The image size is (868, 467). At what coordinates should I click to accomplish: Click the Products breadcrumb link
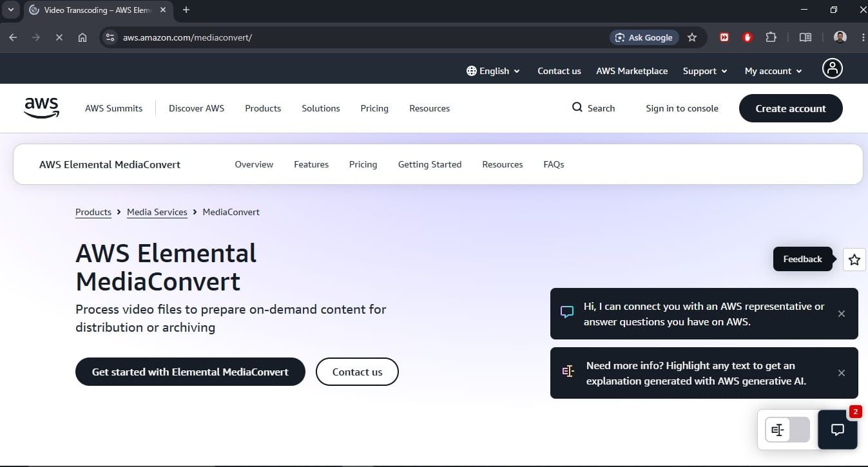(93, 212)
